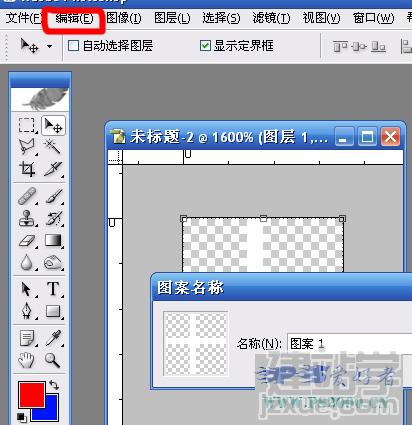Viewport: 412px width, 425px height.
Task: Click align top edges icon
Action: point(340,46)
